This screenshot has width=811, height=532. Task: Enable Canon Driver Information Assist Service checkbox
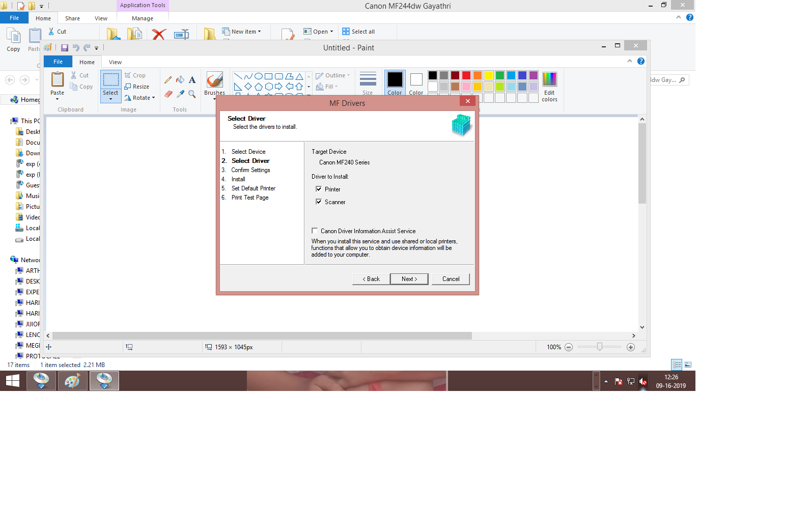[x=315, y=231]
